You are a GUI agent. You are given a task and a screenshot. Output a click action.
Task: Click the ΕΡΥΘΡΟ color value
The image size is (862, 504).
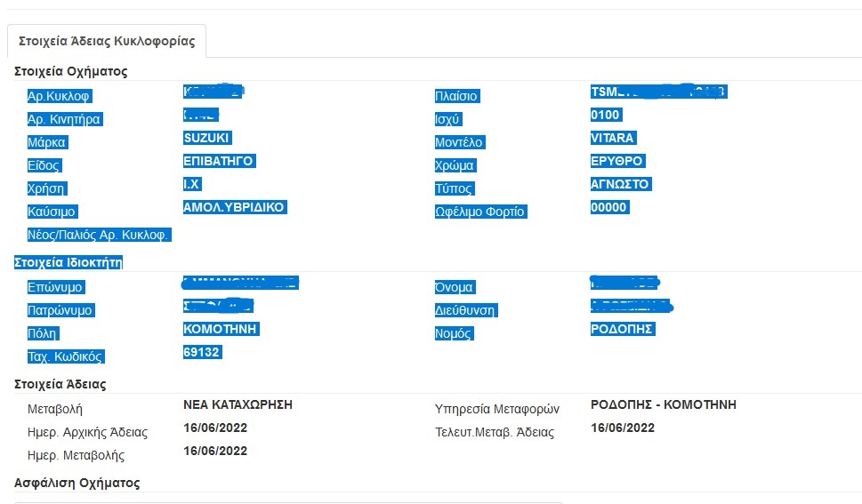(x=617, y=161)
